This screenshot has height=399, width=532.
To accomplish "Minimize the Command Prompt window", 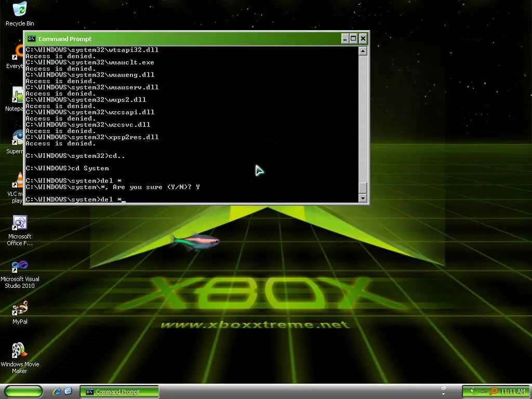I will [x=345, y=38].
